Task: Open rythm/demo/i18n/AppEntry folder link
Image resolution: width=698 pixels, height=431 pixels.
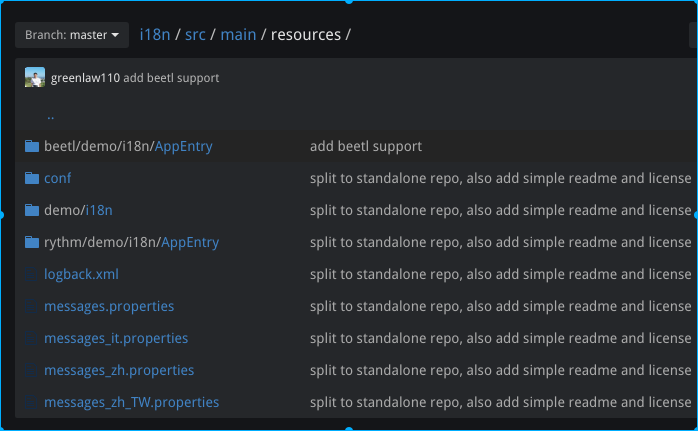Action: tap(131, 242)
